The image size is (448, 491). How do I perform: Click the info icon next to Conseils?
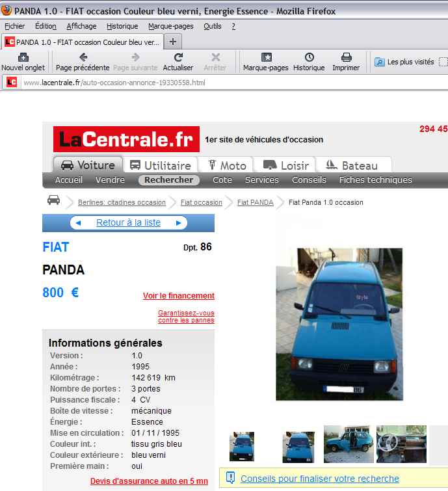(x=230, y=478)
